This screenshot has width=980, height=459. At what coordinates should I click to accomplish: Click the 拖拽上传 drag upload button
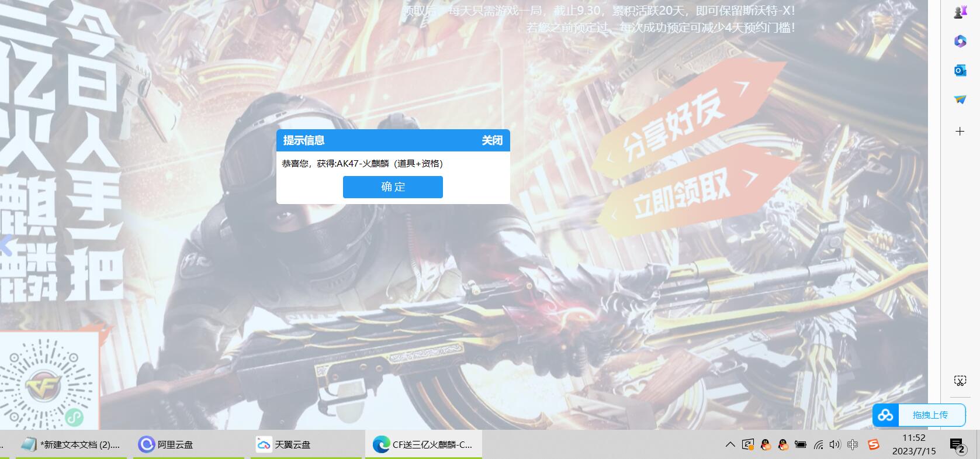click(x=930, y=415)
